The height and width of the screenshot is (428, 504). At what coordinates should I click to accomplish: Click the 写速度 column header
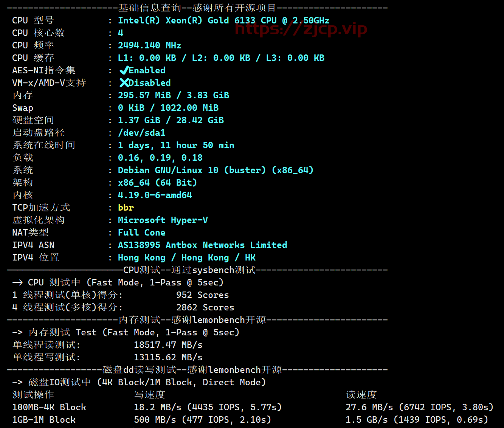click(x=150, y=395)
